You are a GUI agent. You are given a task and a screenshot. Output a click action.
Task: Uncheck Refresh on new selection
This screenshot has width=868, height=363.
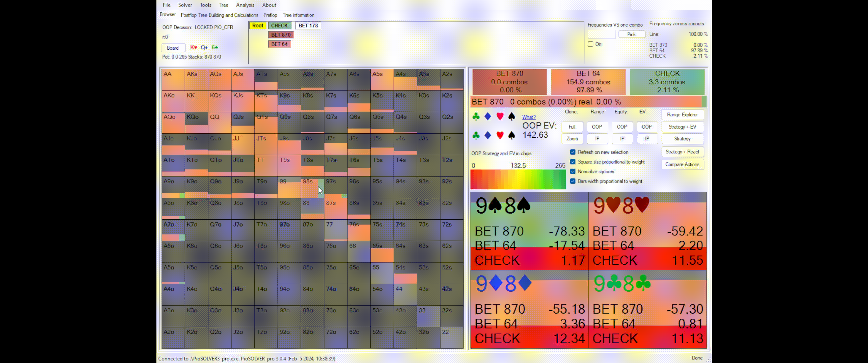tap(573, 152)
